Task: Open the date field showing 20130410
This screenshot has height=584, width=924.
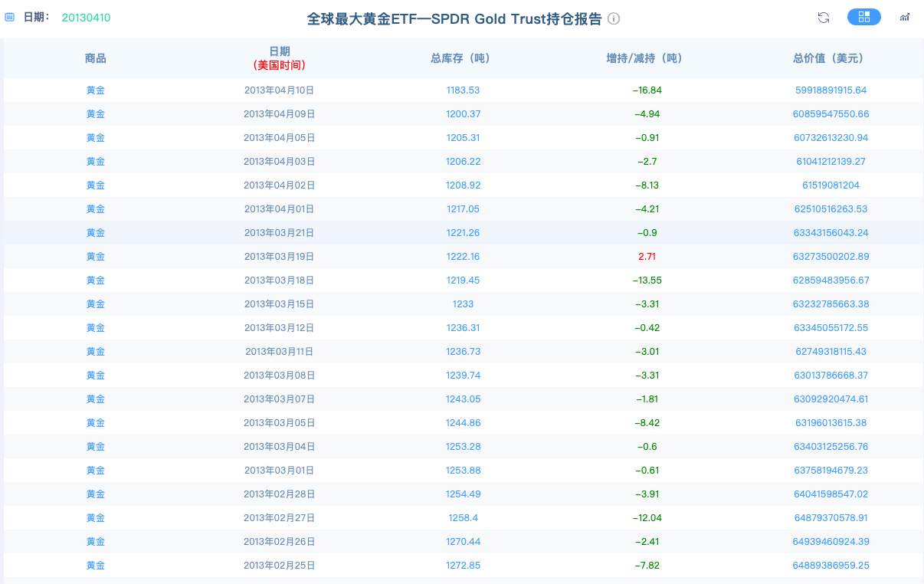Action: tap(86, 17)
